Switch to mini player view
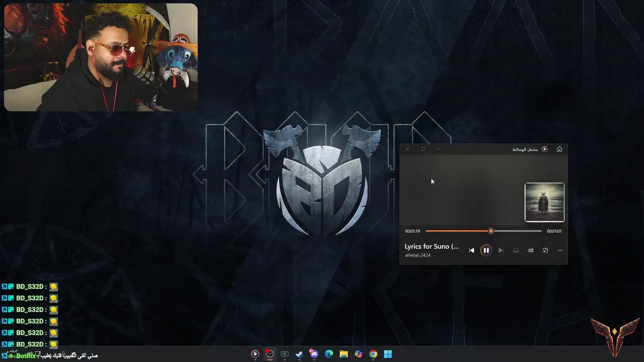Image resolution: width=644 pixels, height=362 pixels. (545, 250)
